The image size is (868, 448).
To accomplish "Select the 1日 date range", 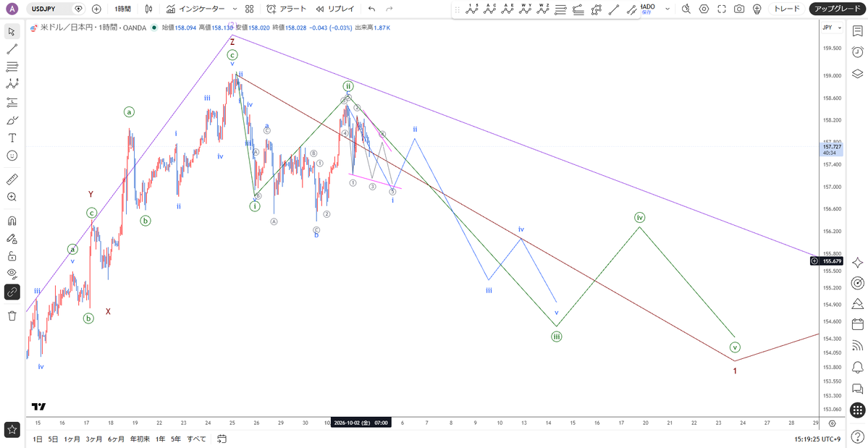I will 37,439.
